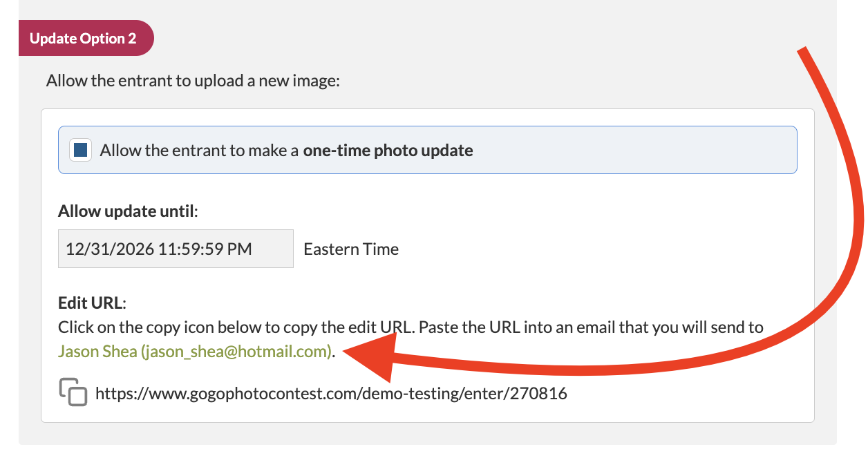Focus the Allow update until date field
This screenshot has height=449, width=868.
[176, 249]
